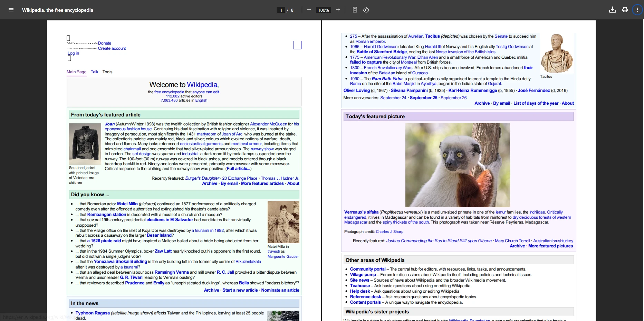Edit the current page number field
Screen dimensions: 644x321
[281, 10]
